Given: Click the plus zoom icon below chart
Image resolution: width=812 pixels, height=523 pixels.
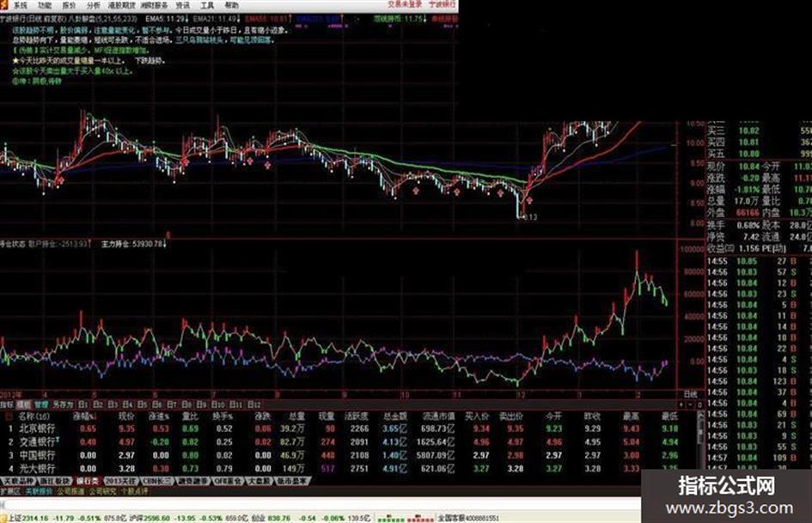Looking at the screenshot, I should 682,404.
